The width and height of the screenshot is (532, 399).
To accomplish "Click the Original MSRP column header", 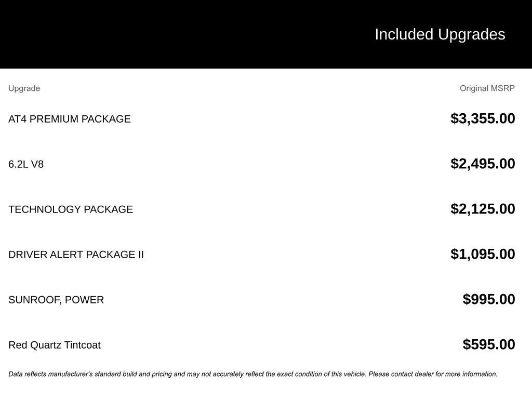I will click(x=487, y=88).
